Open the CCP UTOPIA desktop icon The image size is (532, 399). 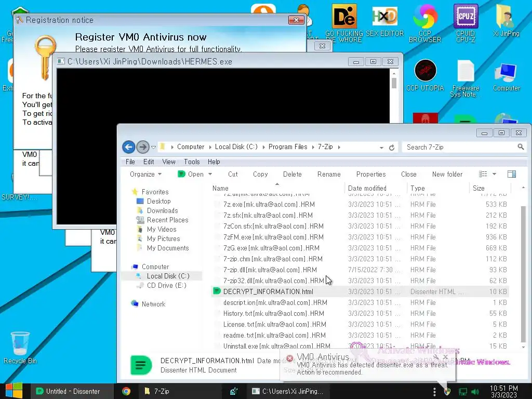pos(425,75)
